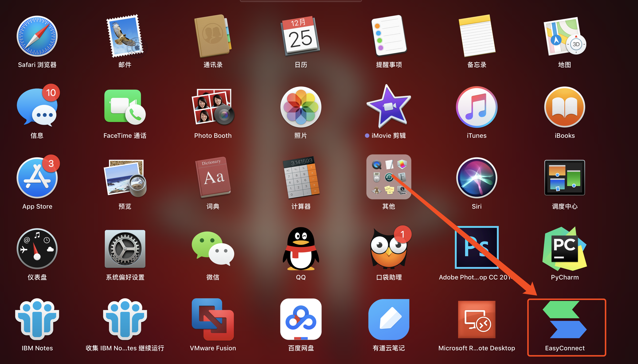Open 有道云笔记

click(x=389, y=319)
